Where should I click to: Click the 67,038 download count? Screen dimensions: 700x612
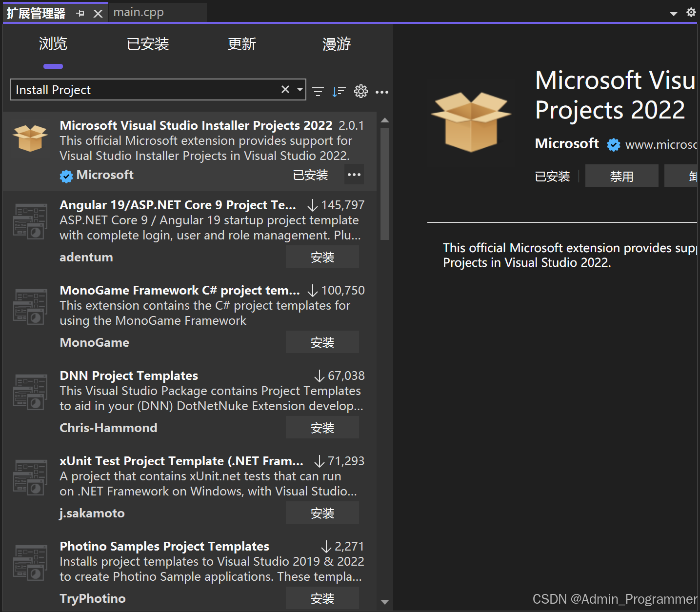(346, 376)
